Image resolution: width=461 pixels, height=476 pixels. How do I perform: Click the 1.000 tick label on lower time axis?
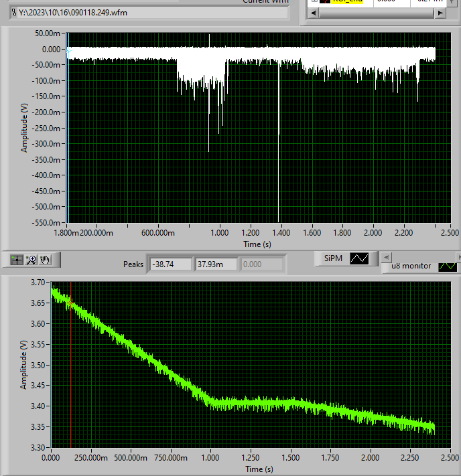pyautogui.click(x=210, y=457)
